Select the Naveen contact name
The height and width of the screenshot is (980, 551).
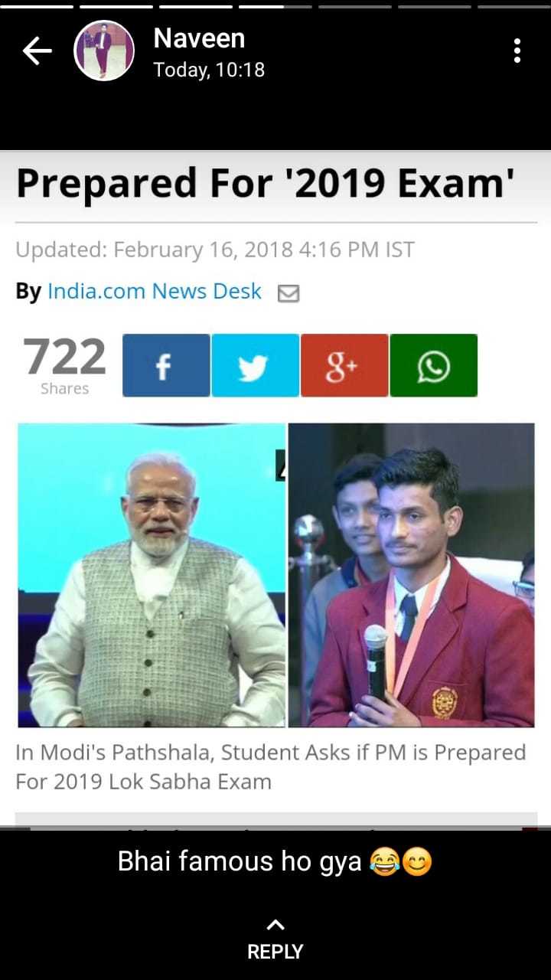199,38
